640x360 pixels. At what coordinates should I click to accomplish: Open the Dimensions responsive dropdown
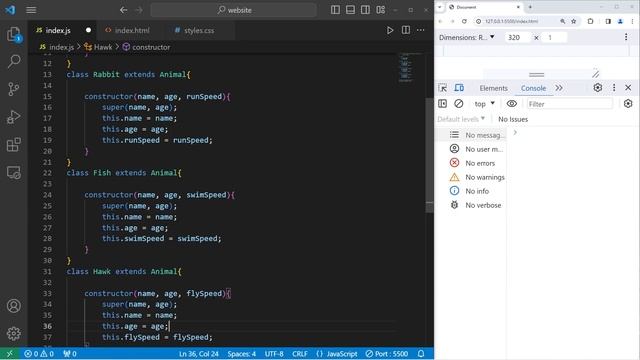click(467, 37)
